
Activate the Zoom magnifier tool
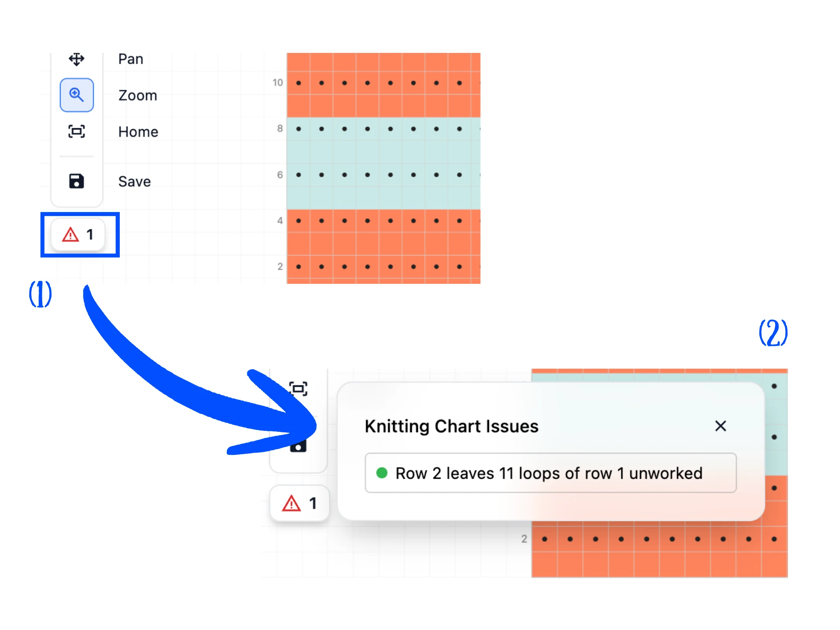77,95
